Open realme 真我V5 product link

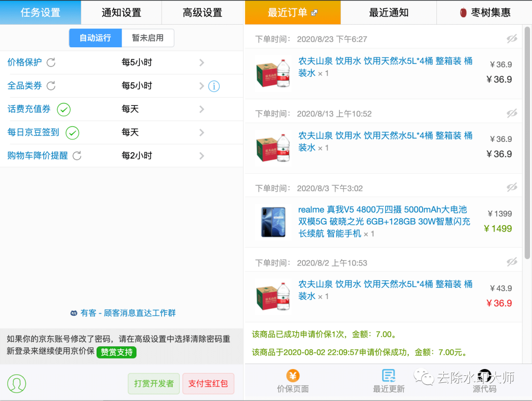(384, 222)
